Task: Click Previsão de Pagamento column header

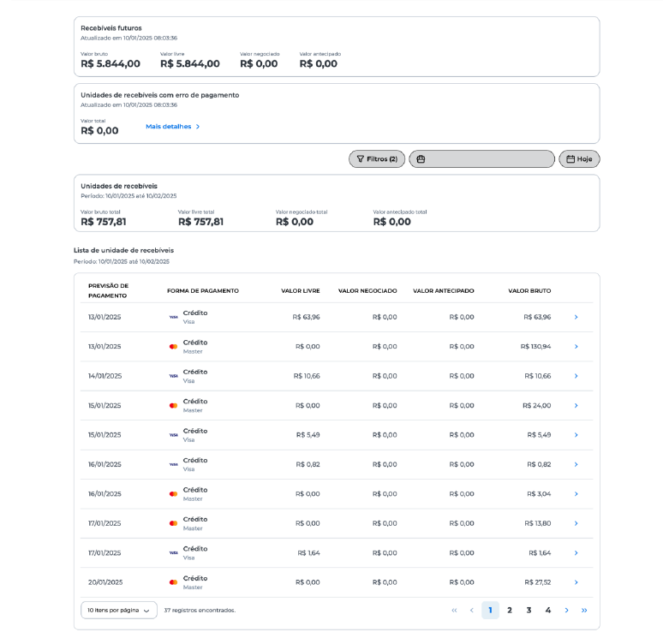Action: [109, 291]
